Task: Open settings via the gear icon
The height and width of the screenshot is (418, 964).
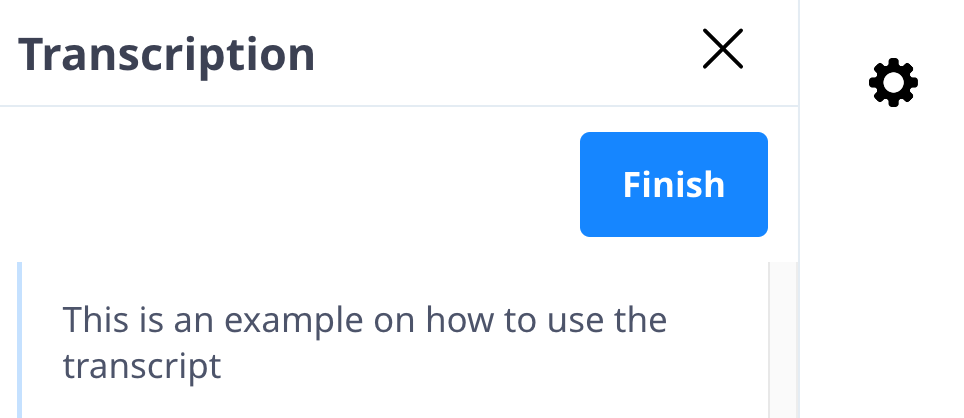Action: [x=893, y=83]
